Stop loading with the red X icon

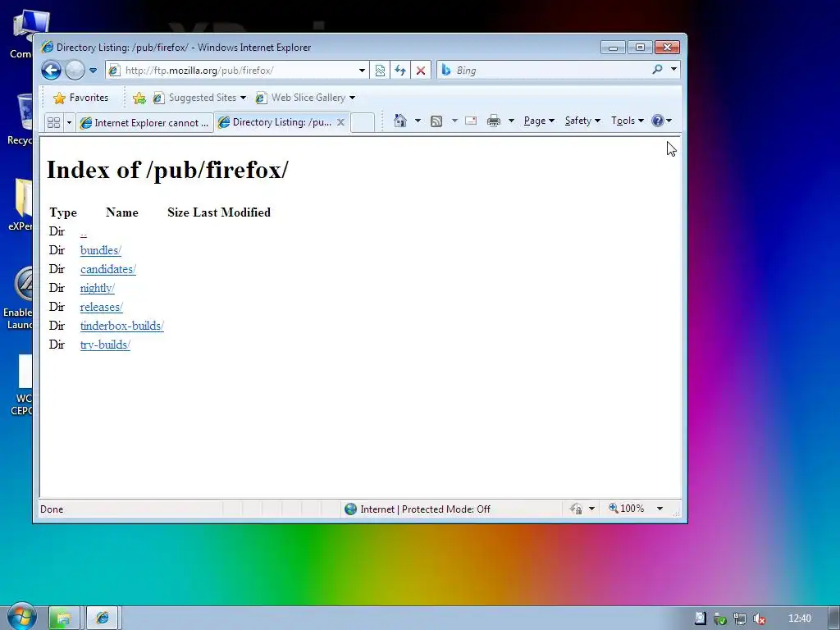tap(421, 71)
